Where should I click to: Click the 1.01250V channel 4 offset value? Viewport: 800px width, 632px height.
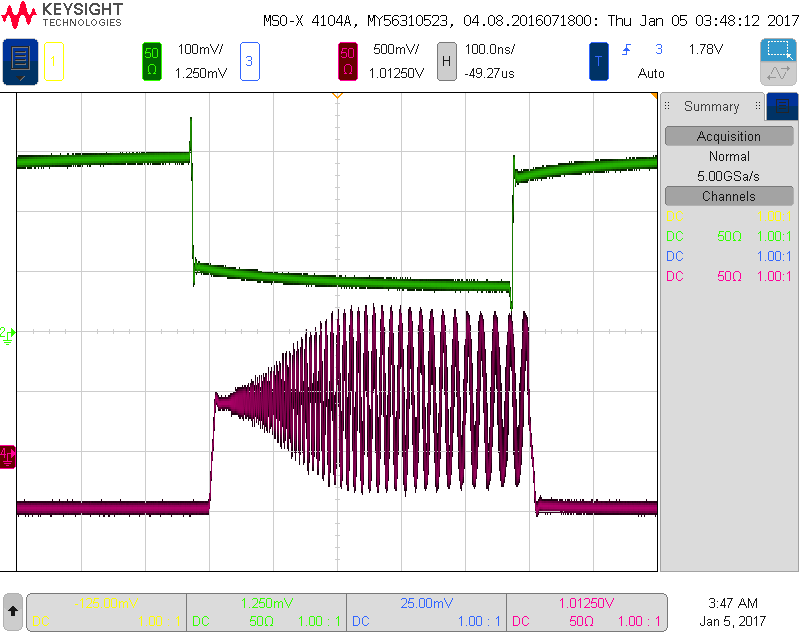[x=396, y=73]
